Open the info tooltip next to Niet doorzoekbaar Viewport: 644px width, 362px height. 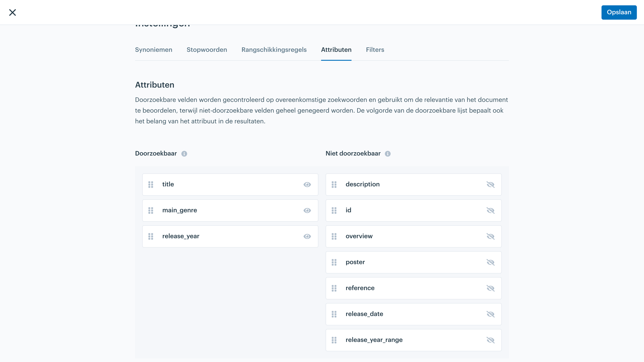(388, 153)
